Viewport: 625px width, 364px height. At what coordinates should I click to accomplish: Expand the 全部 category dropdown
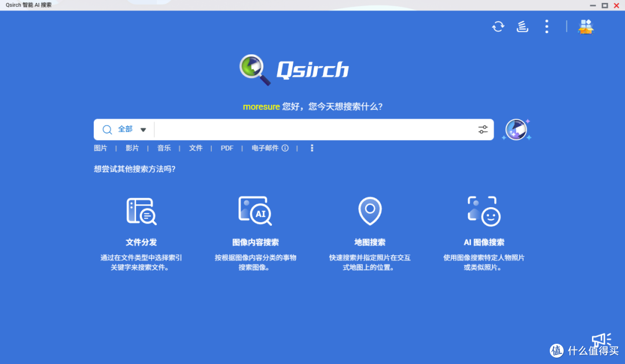click(143, 130)
